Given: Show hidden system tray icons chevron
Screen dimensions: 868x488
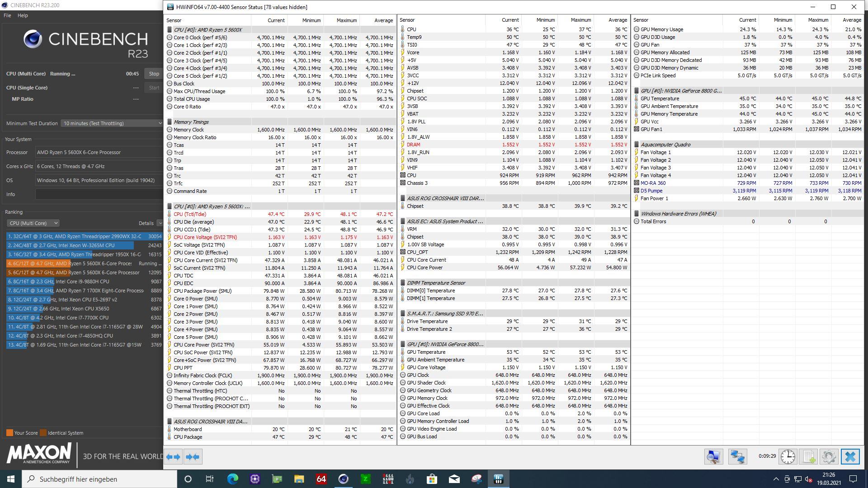Looking at the screenshot, I should coord(776,479).
